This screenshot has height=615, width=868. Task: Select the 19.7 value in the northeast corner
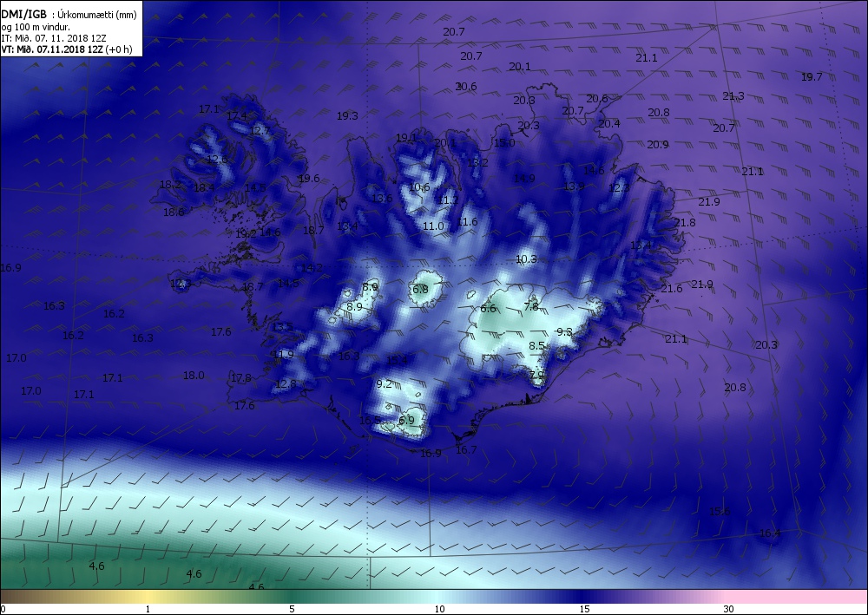click(x=812, y=77)
